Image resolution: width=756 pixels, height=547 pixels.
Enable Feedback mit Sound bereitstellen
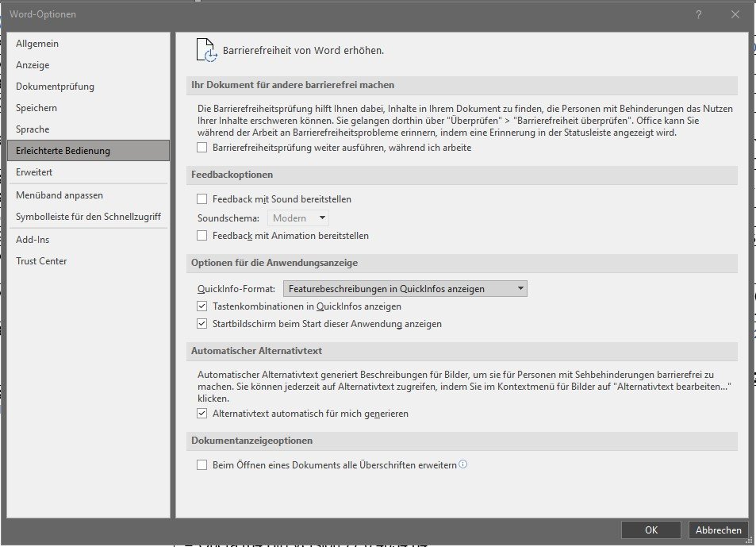pos(202,198)
